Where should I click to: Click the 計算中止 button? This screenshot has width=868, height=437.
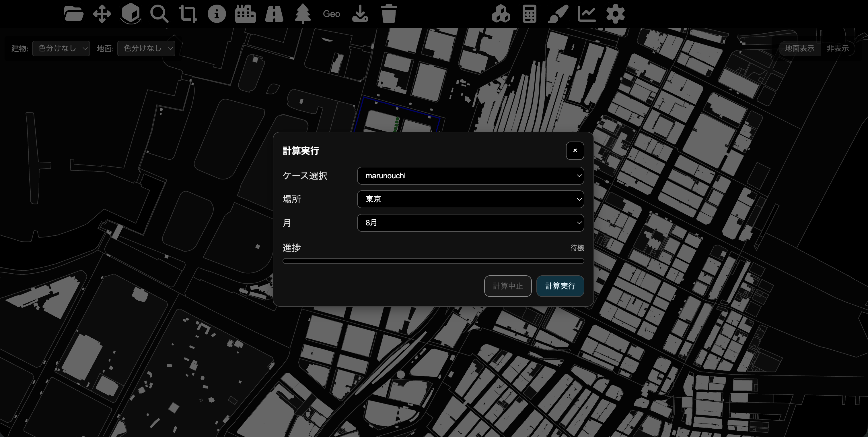(x=508, y=286)
